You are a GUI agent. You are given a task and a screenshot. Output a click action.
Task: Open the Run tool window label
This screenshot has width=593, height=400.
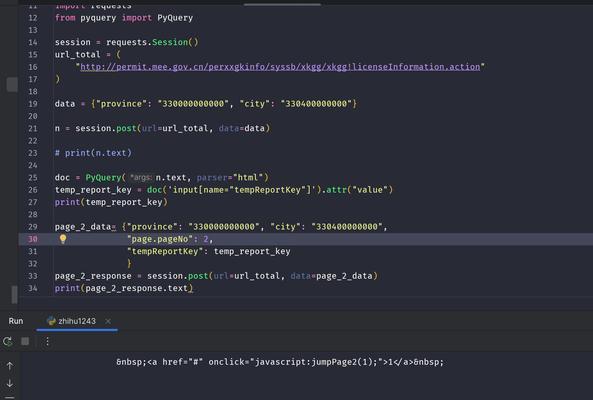pyautogui.click(x=16, y=321)
